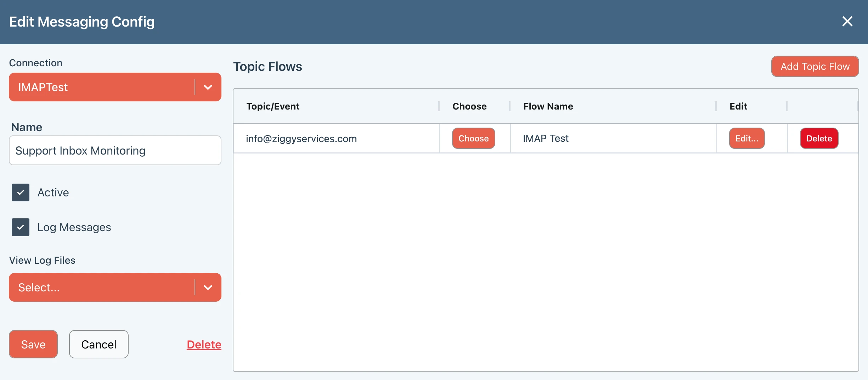Screen dimensions: 868x380
Task: Delete the IMAP Test topic flow row
Action: click(x=819, y=138)
